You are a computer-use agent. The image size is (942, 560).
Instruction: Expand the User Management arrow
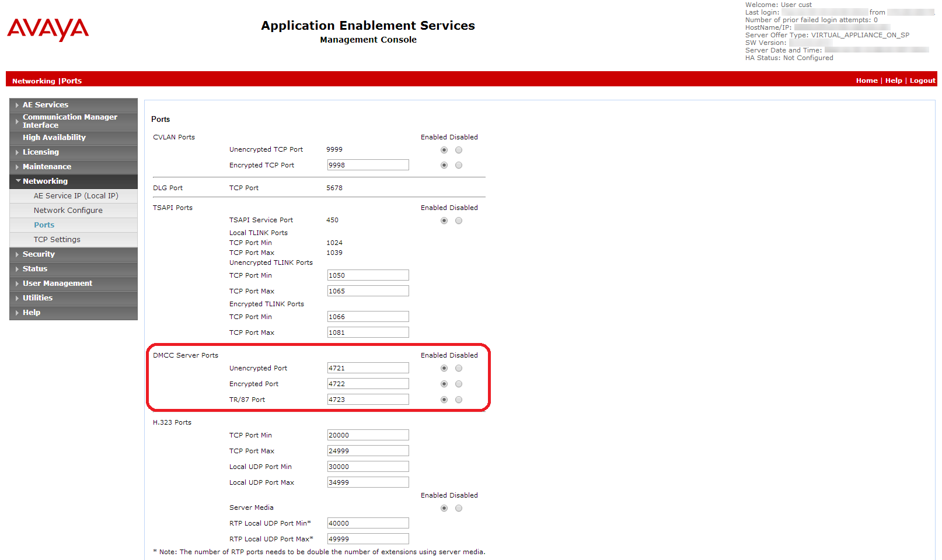[17, 283]
